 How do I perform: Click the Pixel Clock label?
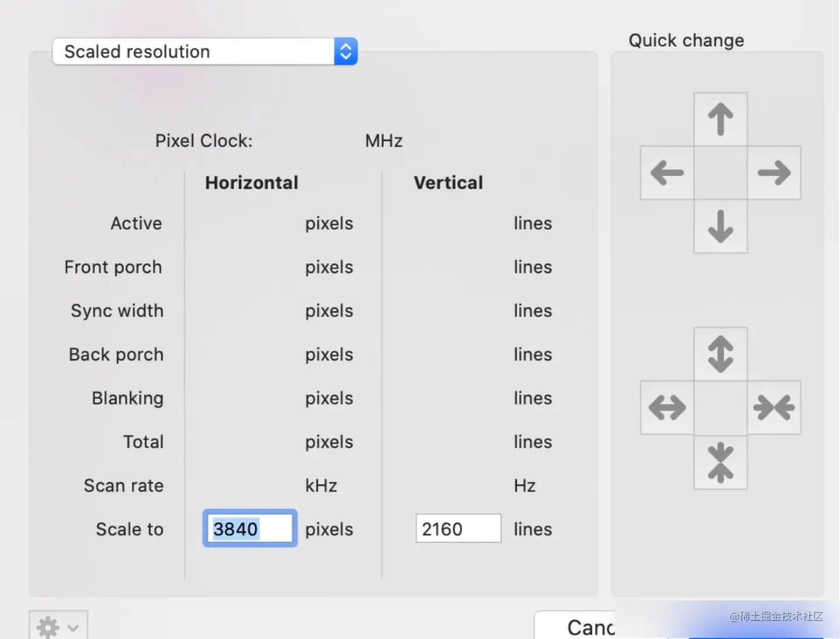click(x=204, y=141)
